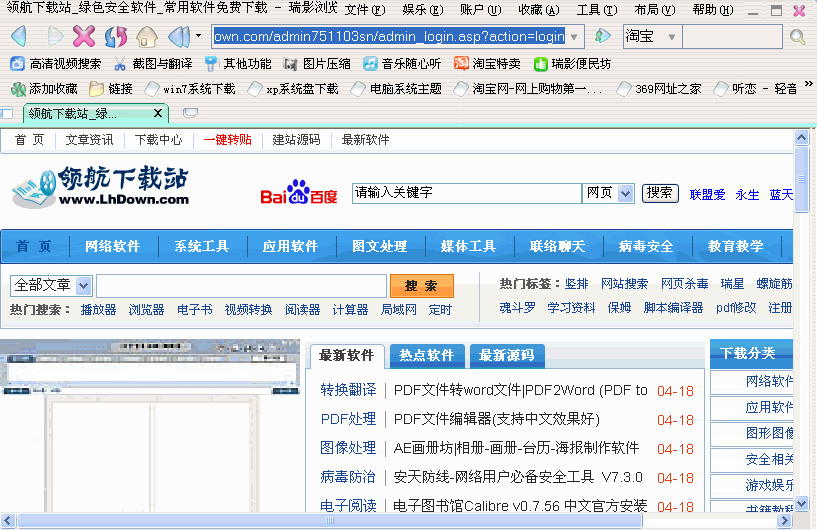Switch to the 最新源码 tab
Image resolution: width=817 pixels, height=530 pixels.
(507, 355)
